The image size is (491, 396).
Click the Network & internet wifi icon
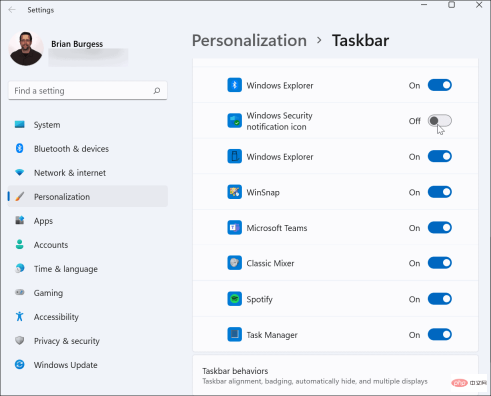click(x=20, y=172)
